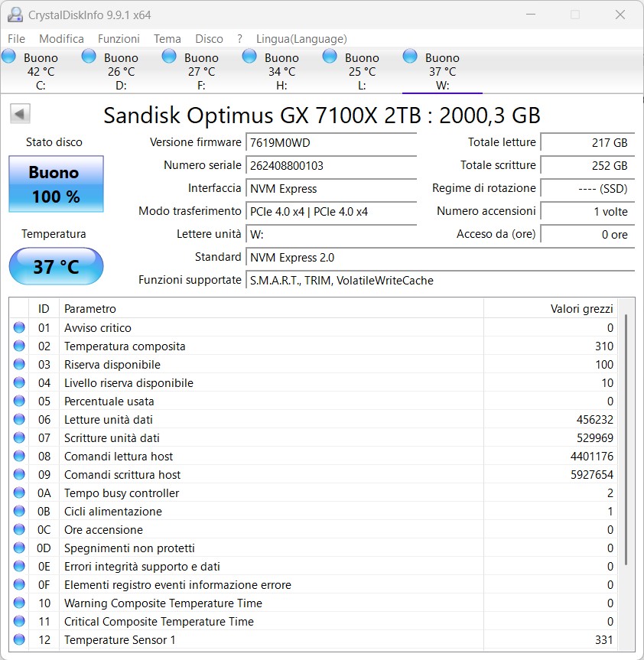The width and height of the screenshot is (644, 660).
Task: Click status orb for Temperatura composita row
Action: (x=19, y=346)
